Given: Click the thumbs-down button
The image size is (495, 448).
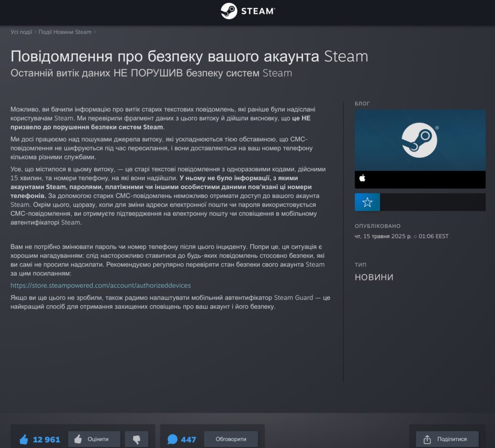Looking at the screenshot, I should pos(136,439).
